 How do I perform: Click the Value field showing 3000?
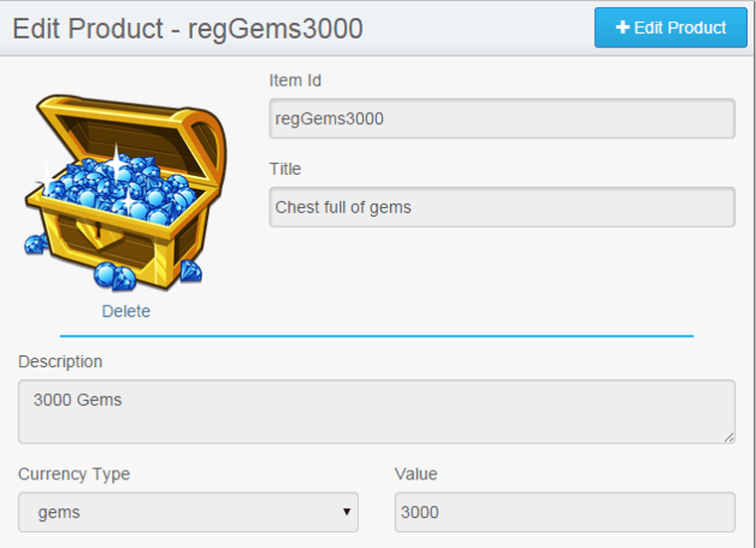(x=565, y=512)
